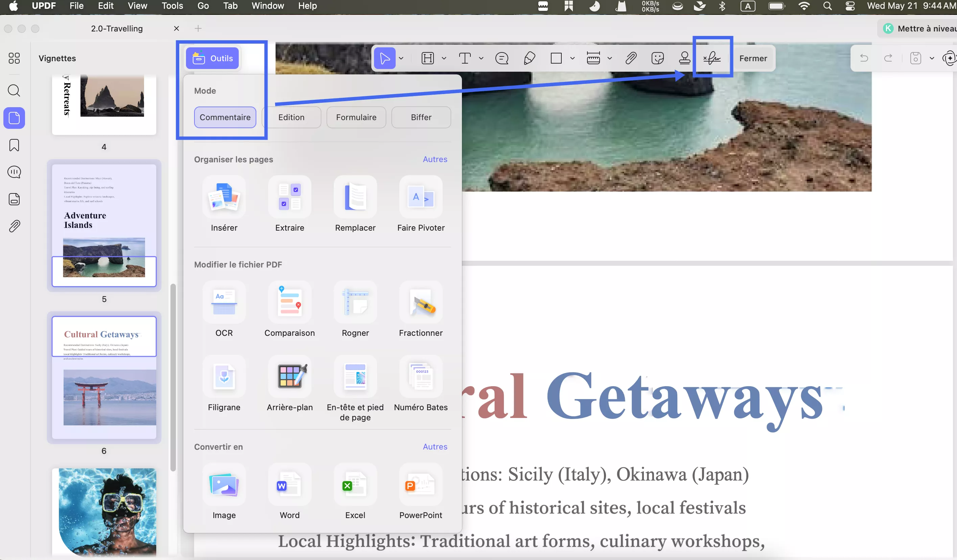Click the Insérer pages icon
Viewport: 957px width, 560px height.
pyautogui.click(x=224, y=197)
